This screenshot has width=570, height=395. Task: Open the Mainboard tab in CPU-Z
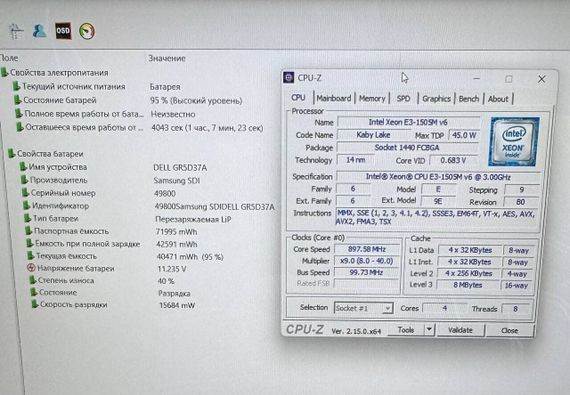[x=334, y=98]
